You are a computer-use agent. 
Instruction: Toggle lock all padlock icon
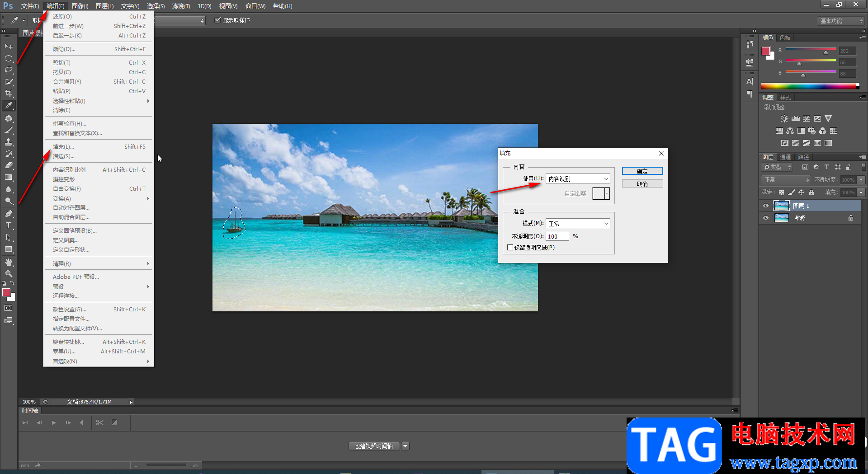pyautogui.click(x=811, y=192)
